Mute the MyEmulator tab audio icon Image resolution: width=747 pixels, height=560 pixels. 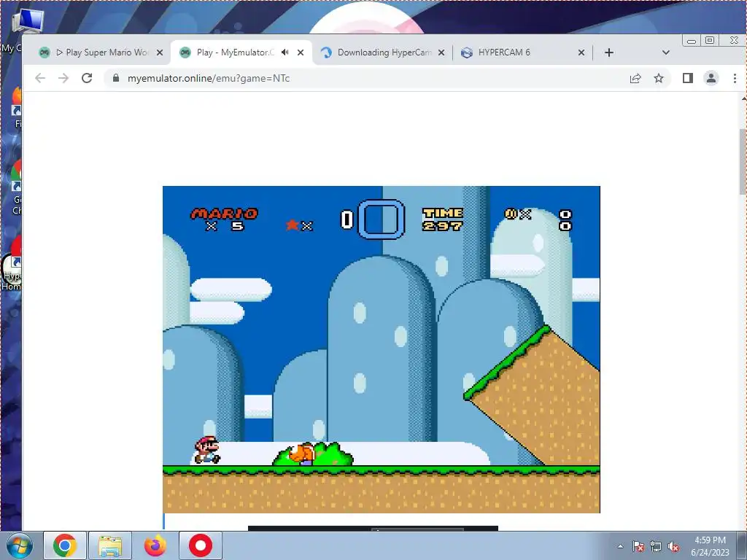click(x=285, y=52)
